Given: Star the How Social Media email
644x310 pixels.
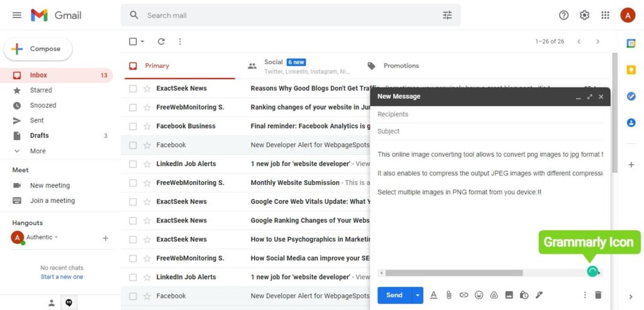Looking at the screenshot, I should pos(147,258).
